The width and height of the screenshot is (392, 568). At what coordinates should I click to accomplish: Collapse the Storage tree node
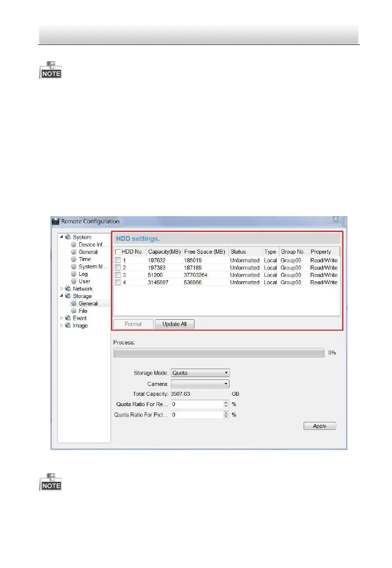[x=61, y=296]
